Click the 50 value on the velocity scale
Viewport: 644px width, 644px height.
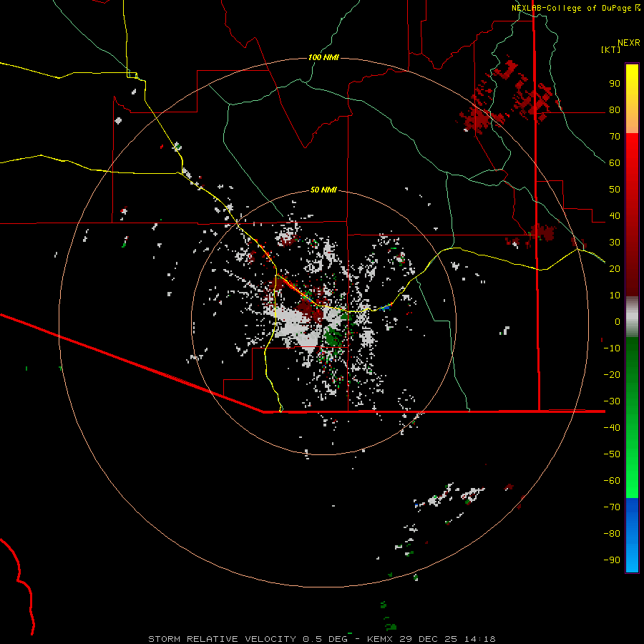click(x=615, y=190)
